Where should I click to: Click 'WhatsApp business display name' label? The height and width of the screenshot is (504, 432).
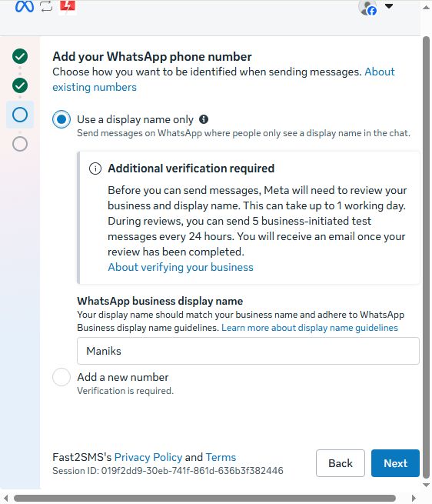click(x=160, y=301)
